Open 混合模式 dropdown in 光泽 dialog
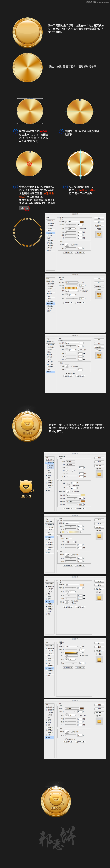110x868 pixels. (72, 585)
